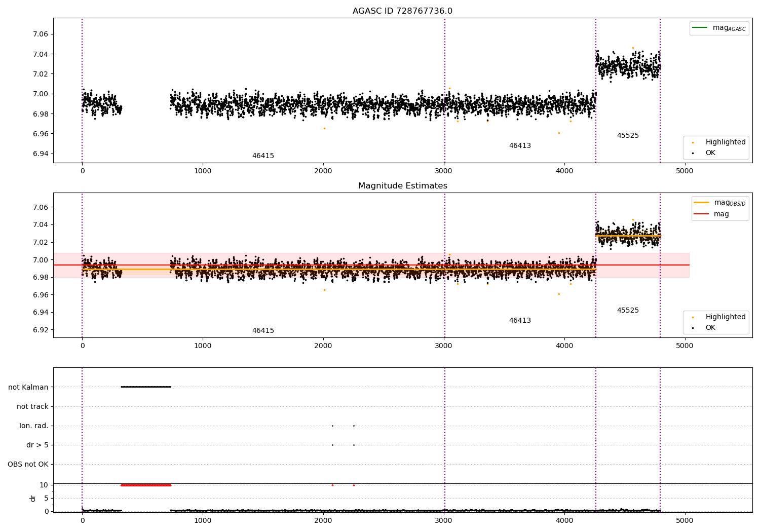Image resolution: width=760 pixels, height=532 pixels.
Task: Click the dr > 5 dot near x 2075
Action: click(332, 445)
